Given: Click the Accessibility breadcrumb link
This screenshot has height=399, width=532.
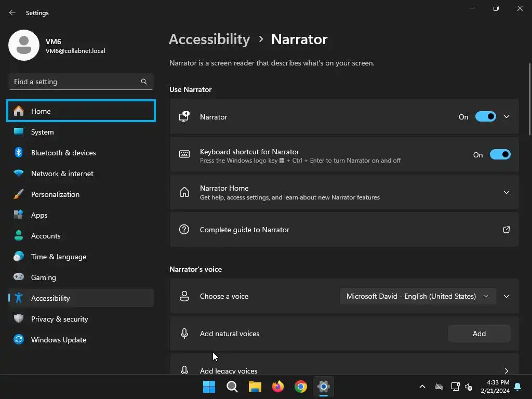Looking at the screenshot, I should (x=209, y=39).
